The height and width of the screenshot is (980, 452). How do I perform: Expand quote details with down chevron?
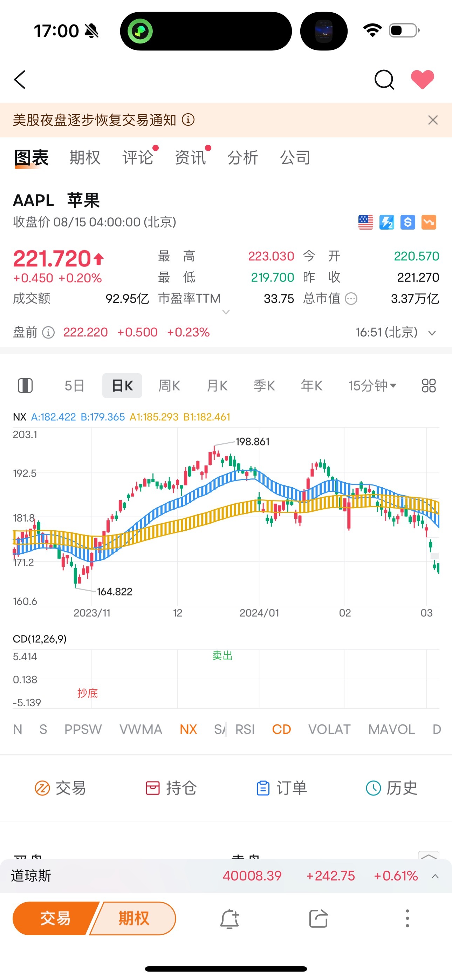[226, 312]
